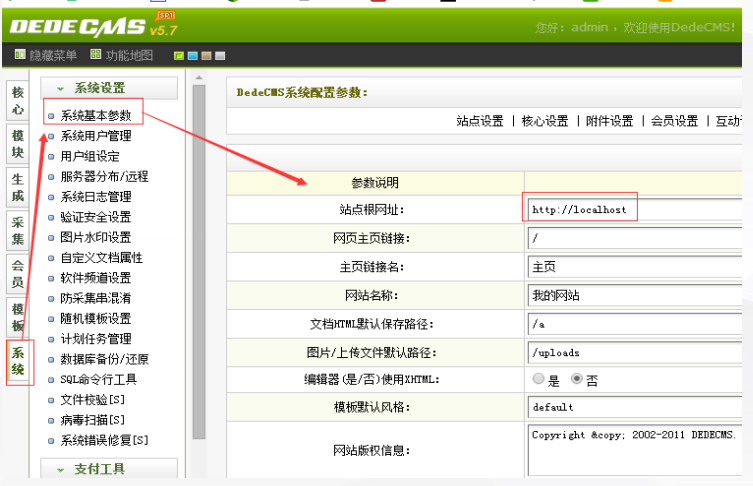Open 自定义文档属性 menu item

pos(101,258)
